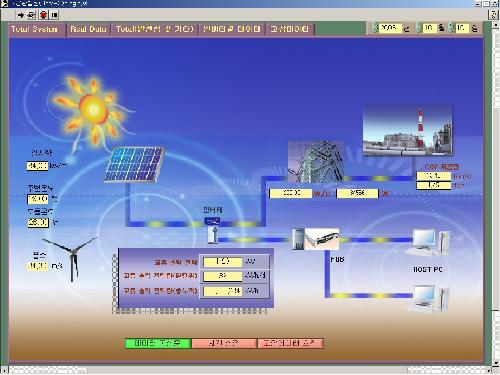Click the wind turbine image

pyautogui.click(x=71, y=258)
